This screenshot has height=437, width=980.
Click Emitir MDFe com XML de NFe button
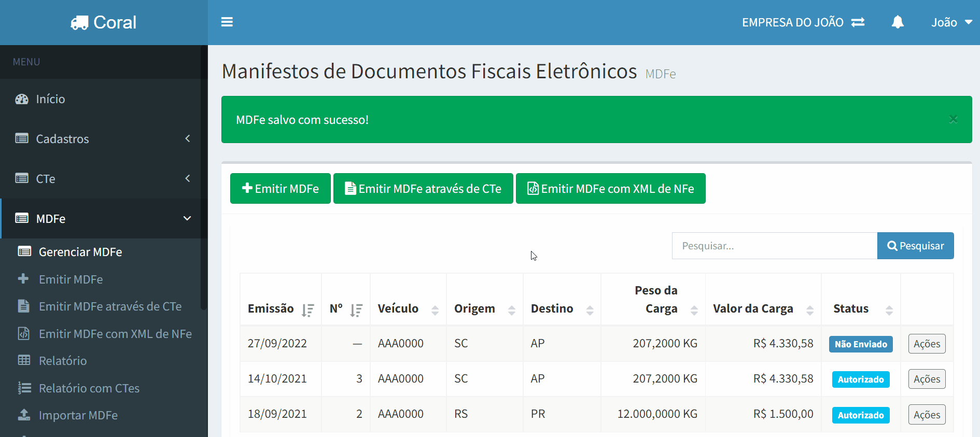610,189
